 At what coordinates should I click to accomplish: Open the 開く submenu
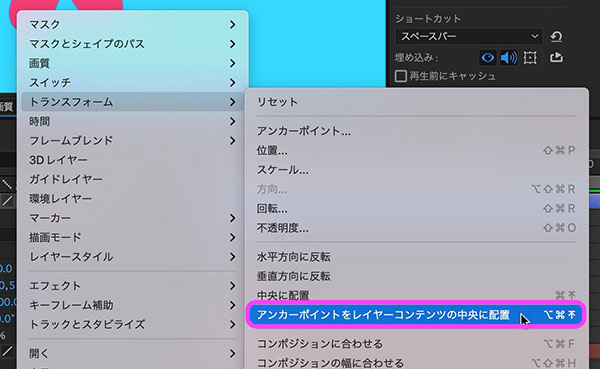click(x=132, y=353)
